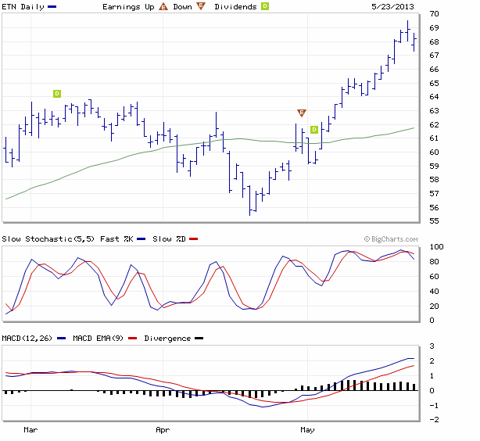Image resolution: width=480 pixels, height=441 pixels.
Task: Click the "Fast %K" label
Action: (117, 239)
